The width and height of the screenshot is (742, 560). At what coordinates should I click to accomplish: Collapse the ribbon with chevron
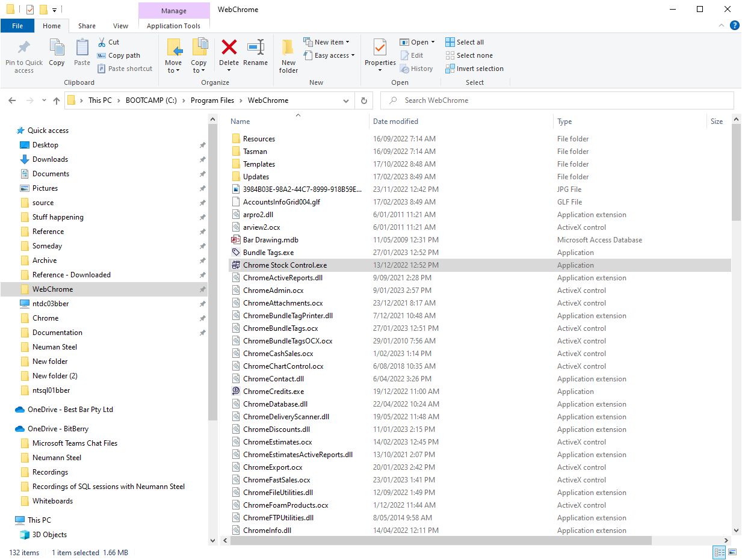click(722, 25)
